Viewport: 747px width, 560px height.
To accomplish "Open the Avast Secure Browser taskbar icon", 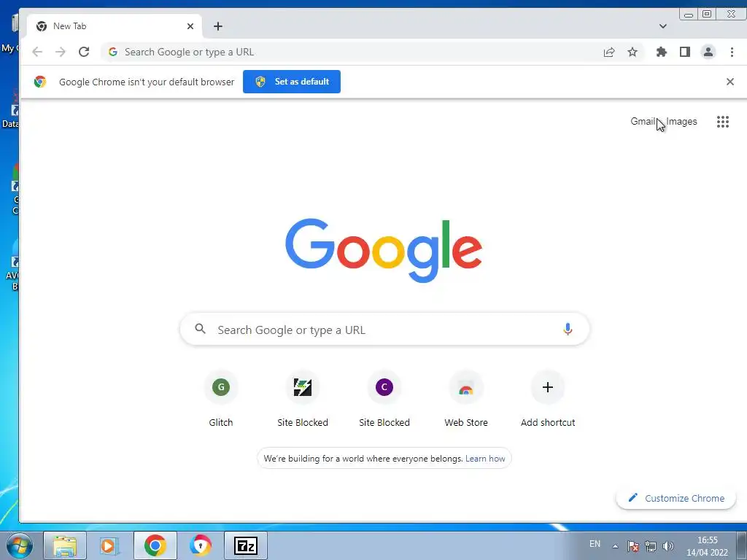I will [x=201, y=545].
